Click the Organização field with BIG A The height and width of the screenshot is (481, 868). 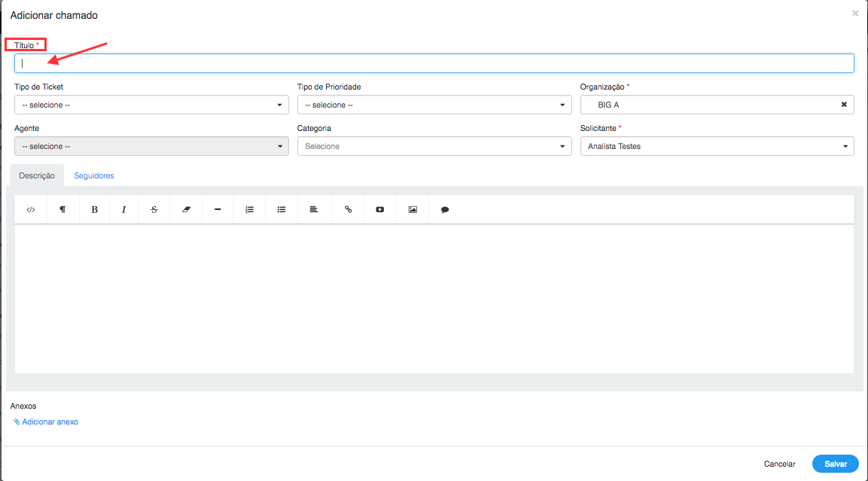pyautogui.click(x=717, y=105)
